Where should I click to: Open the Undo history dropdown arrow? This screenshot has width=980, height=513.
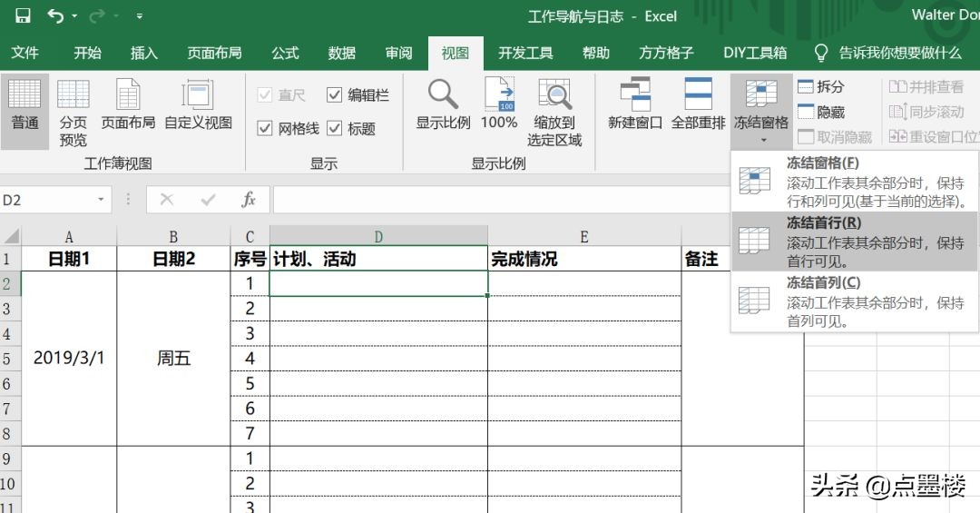[x=75, y=16]
